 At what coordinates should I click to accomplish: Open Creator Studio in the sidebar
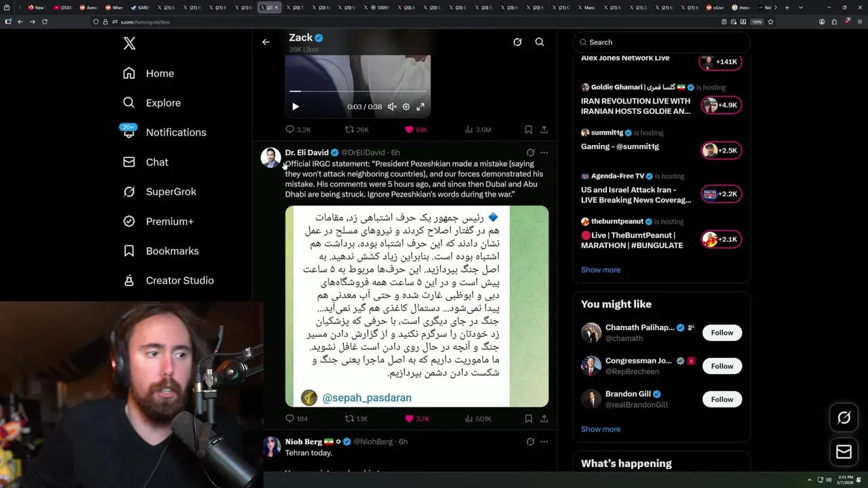click(168, 281)
